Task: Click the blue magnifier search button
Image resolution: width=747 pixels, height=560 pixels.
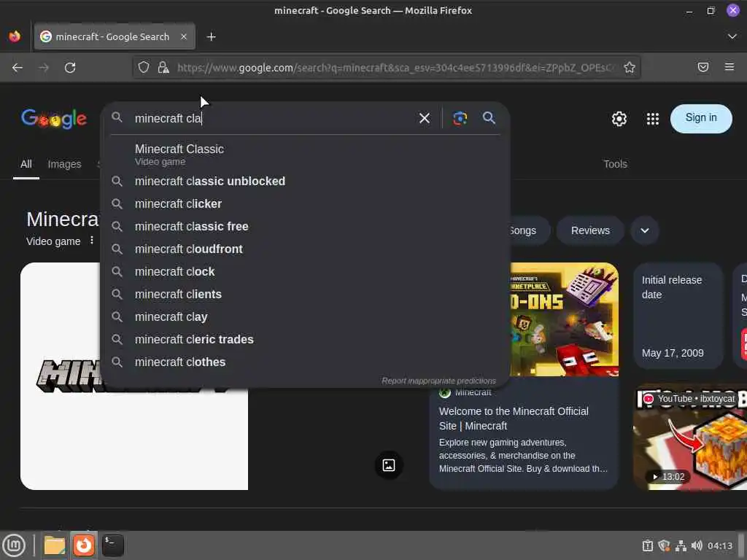Action: 489,117
